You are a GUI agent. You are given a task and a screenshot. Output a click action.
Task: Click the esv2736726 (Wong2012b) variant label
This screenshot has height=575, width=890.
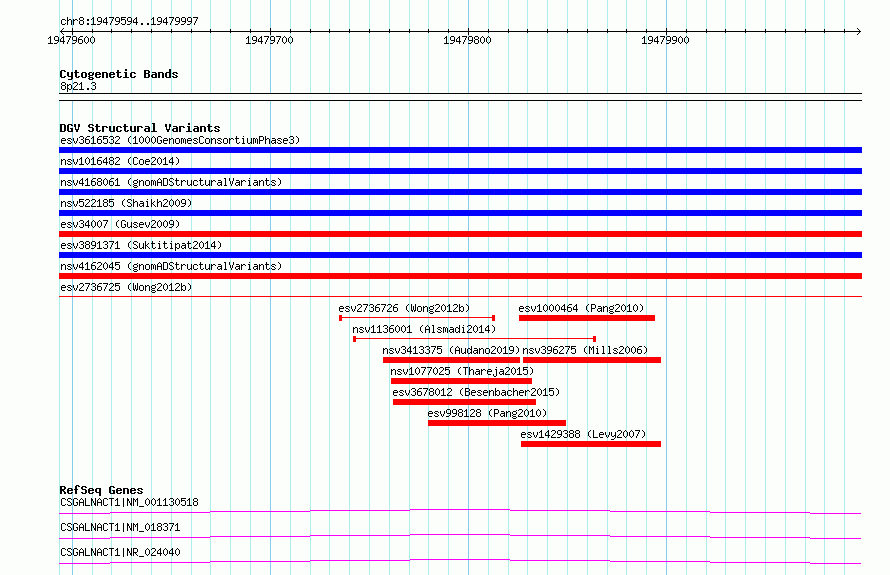point(404,308)
